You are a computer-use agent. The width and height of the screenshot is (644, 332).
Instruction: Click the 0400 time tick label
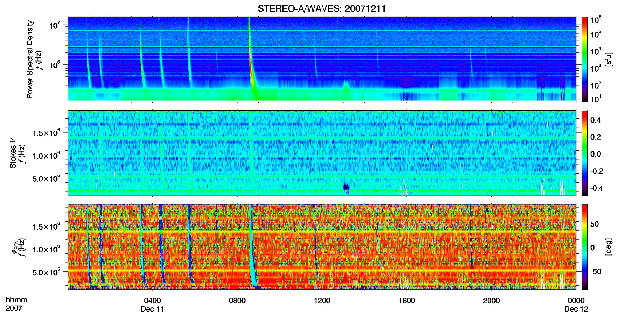coord(152,300)
